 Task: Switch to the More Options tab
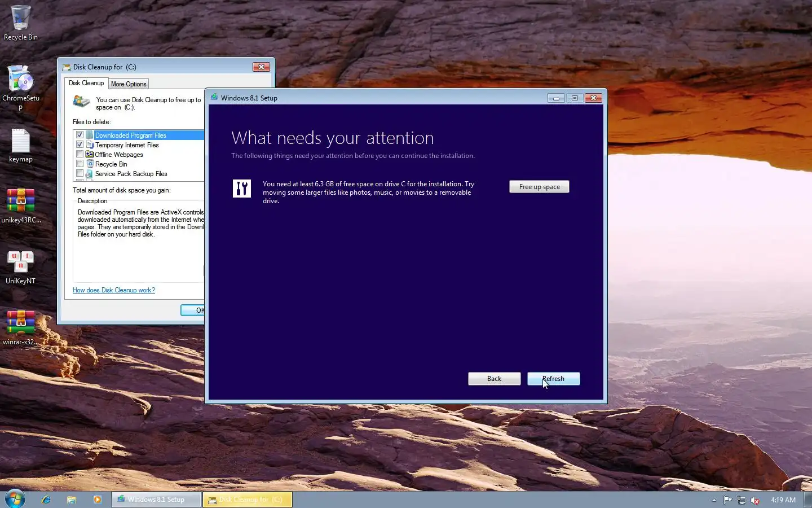(129, 84)
